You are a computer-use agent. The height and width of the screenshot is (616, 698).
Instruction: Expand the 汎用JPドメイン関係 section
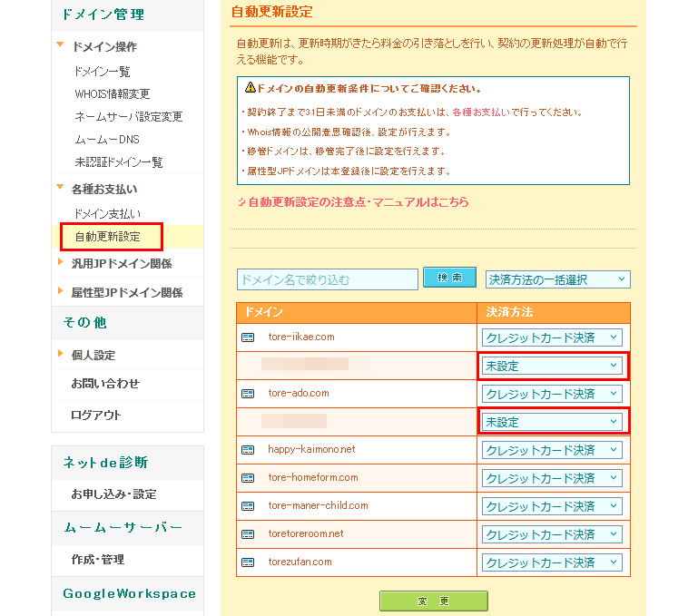tap(121, 264)
